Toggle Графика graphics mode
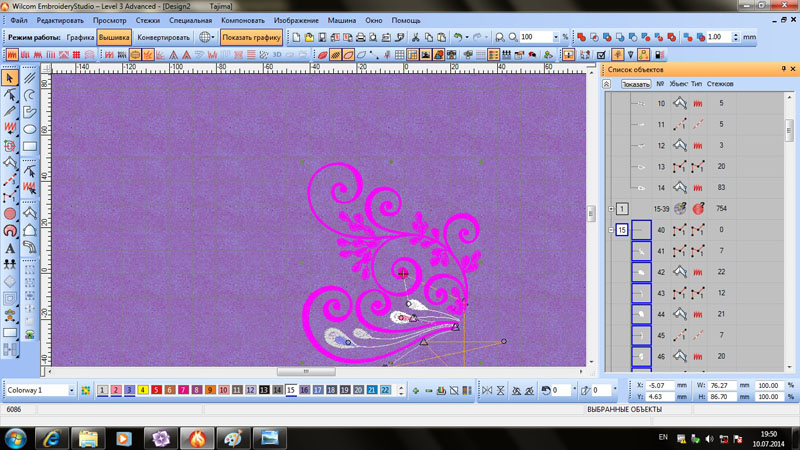 (81, 37)
